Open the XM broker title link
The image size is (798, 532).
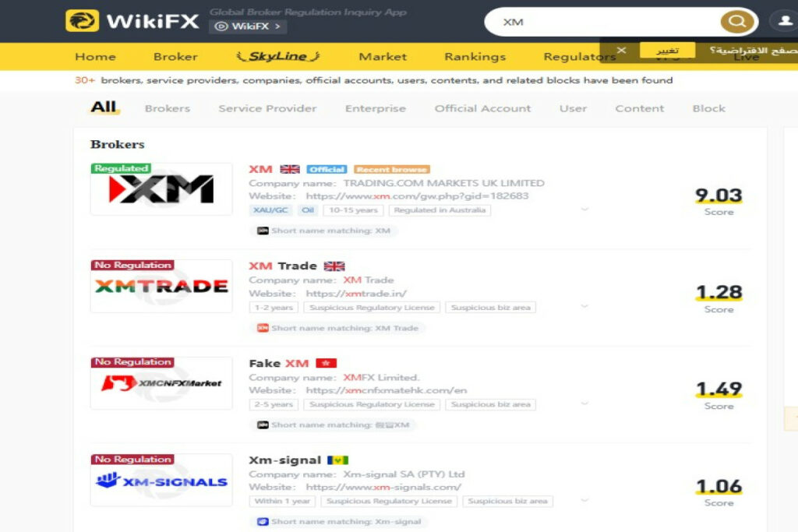260,169
